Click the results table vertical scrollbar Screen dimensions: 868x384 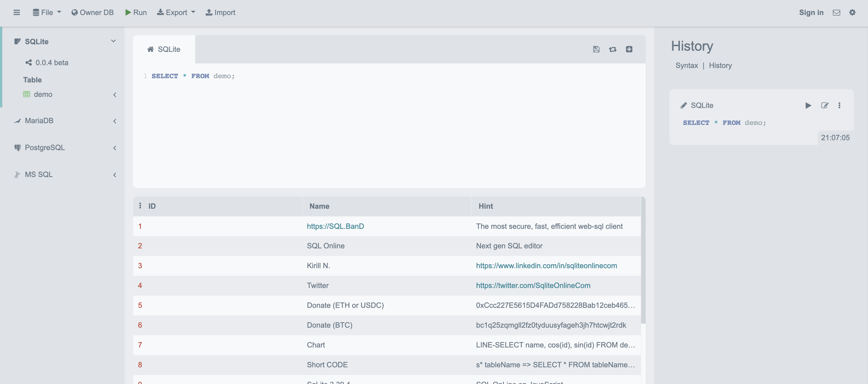643,260
